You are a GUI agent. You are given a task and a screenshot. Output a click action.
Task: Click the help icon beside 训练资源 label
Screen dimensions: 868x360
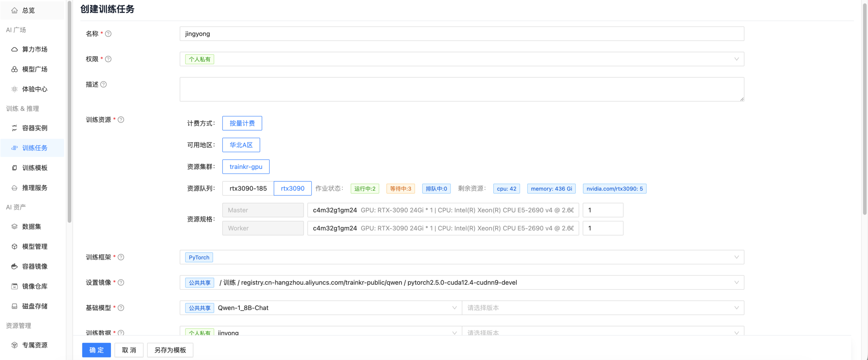coord(121,120)
